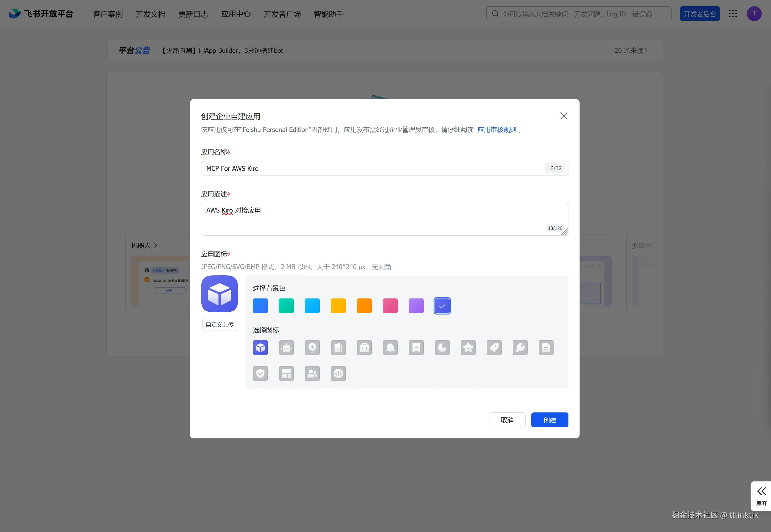Choose the lightbulb app icon
Screen dimensions: 771x532
[312, 348]
